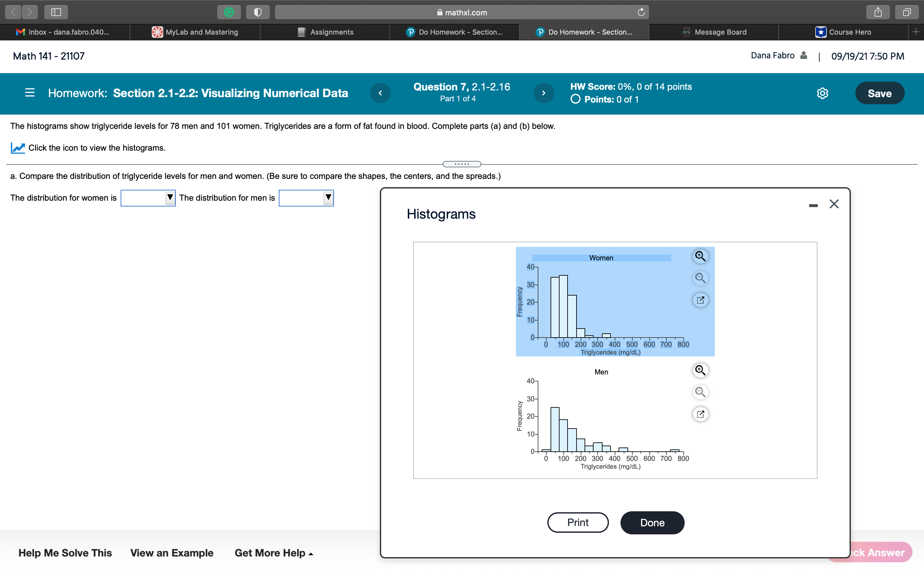Open Men histogram in new window

[x=700, y=414]
